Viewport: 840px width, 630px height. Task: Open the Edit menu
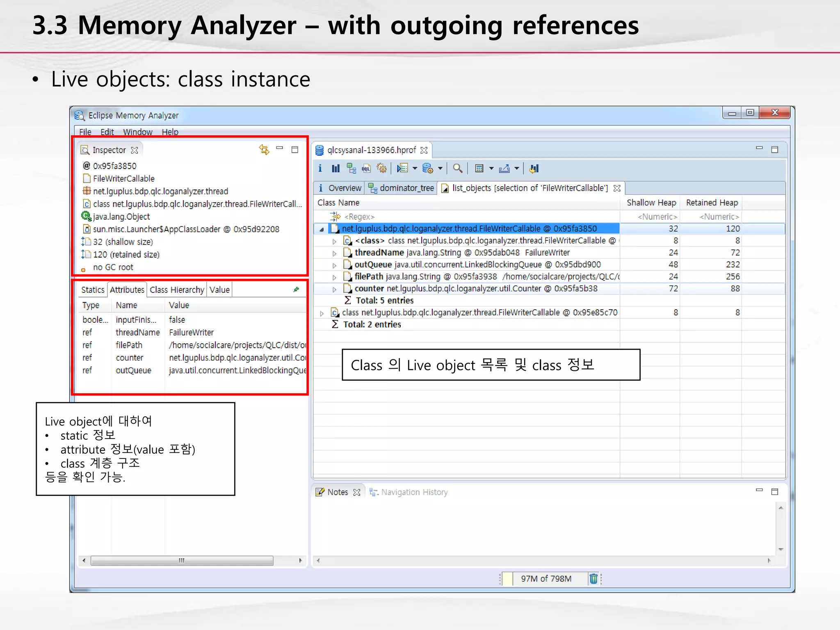click(x=107, y=132)
